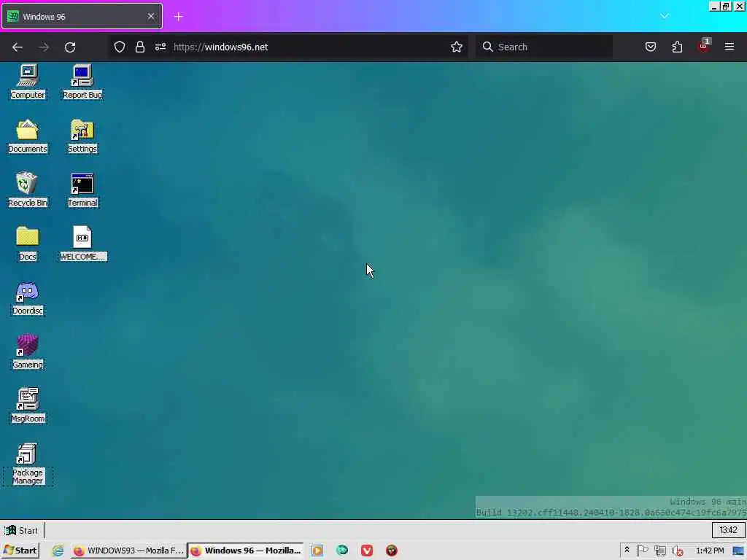Open a new tab with plus button
The height and width of the screenshot is (560, 747).
(x=178, y=17)
